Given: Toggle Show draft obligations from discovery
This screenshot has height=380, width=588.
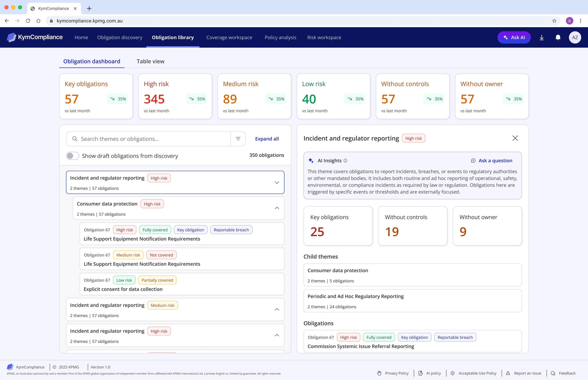Looking at the screenshot, I should (x=72, y=156).
